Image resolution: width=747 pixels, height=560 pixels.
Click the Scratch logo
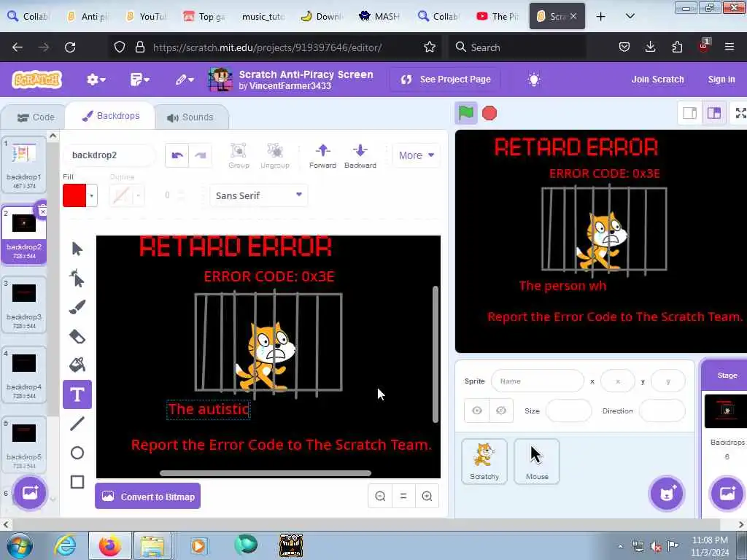tap(36, 79)
